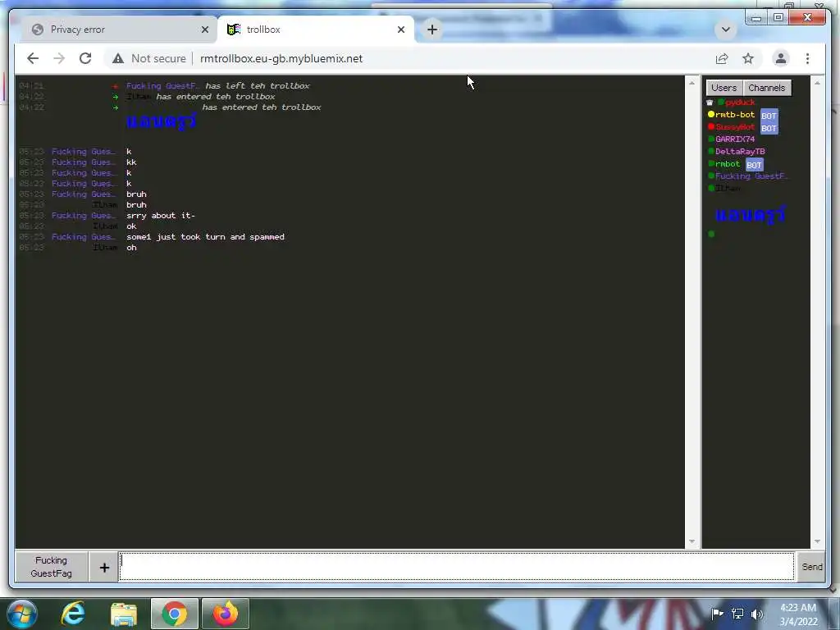Viewport: 840px width, 630px height.
Task: Open the Windows Start menu
Action: (x=22, y=614)
